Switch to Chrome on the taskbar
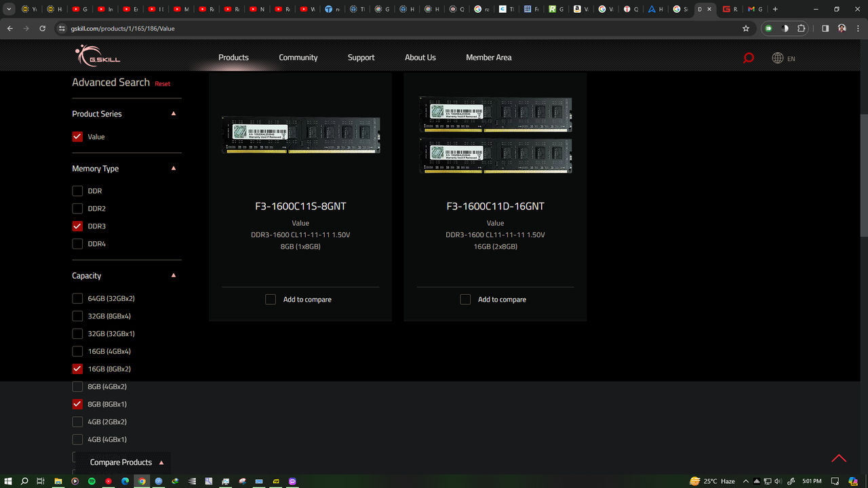The height and width of the screenshot is (488, 868). coord(142,481)
